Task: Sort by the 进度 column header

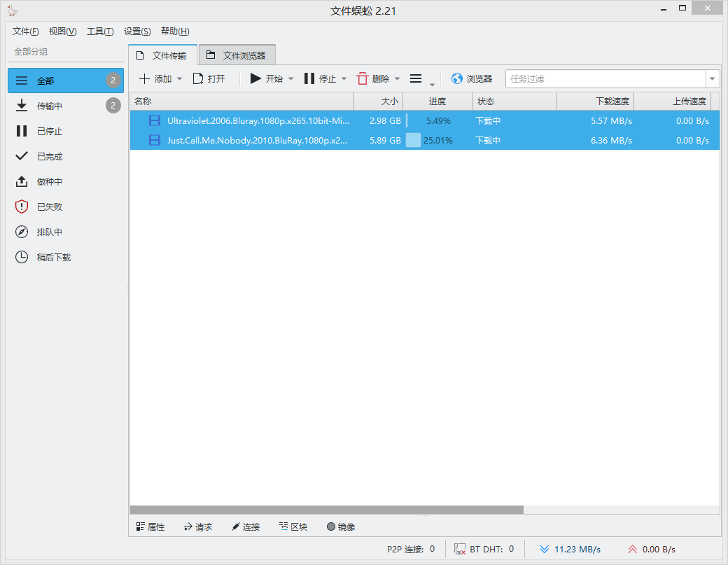Action: pyautogui.click(x=437, y=102)
